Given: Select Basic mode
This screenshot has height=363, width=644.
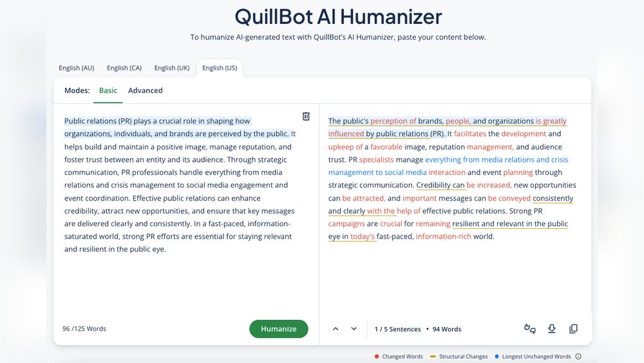Looking at the screenshot, I should pyautogui.click(x=108, y=90).
